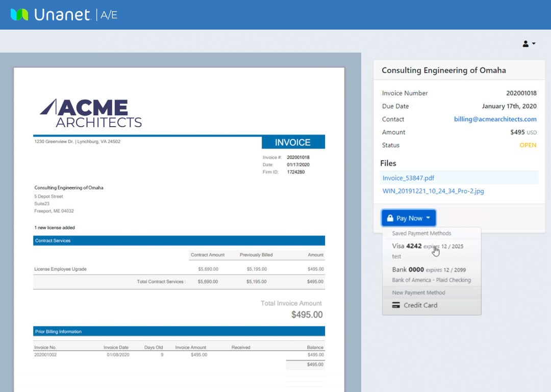
Task: Click the Unanet leaf logo icon
Action: click(x=19, y=14)
